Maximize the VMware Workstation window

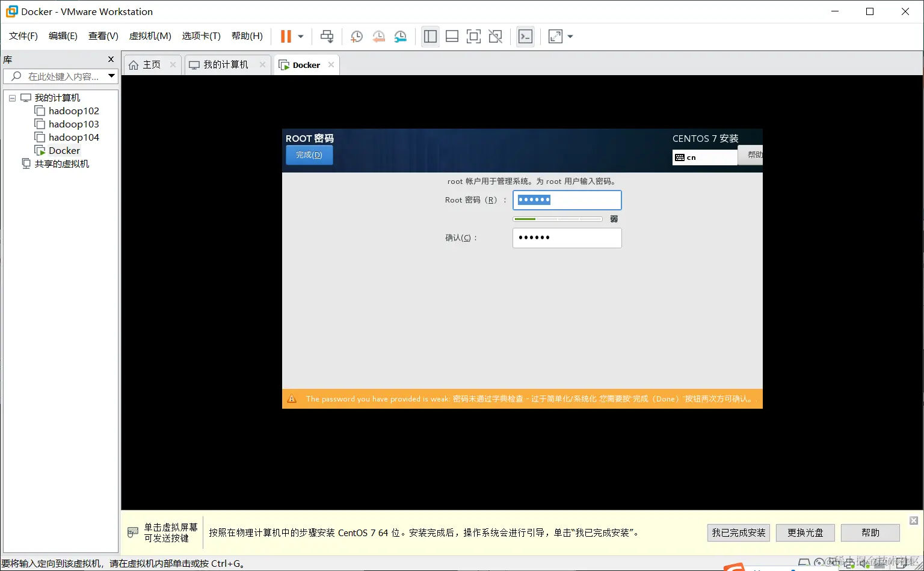[x=870, y=11]
